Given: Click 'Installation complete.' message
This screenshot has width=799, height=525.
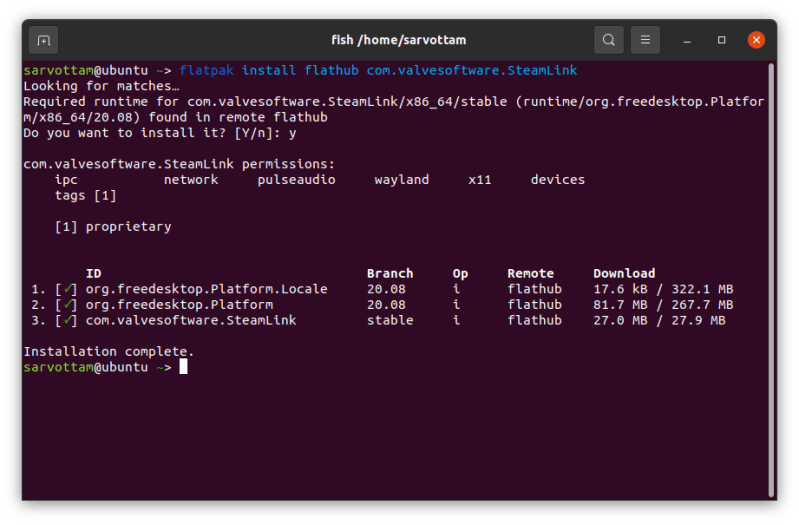Looking at the screenshot, I should [109, 352].
